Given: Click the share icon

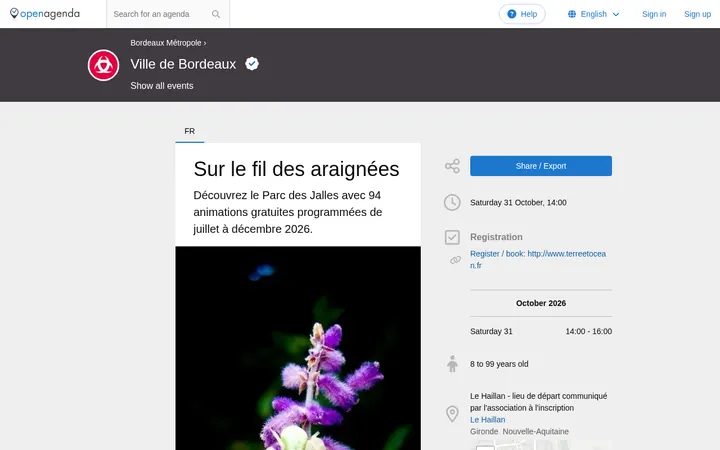Looking at the screenshot, I should (x=452, y=166).
